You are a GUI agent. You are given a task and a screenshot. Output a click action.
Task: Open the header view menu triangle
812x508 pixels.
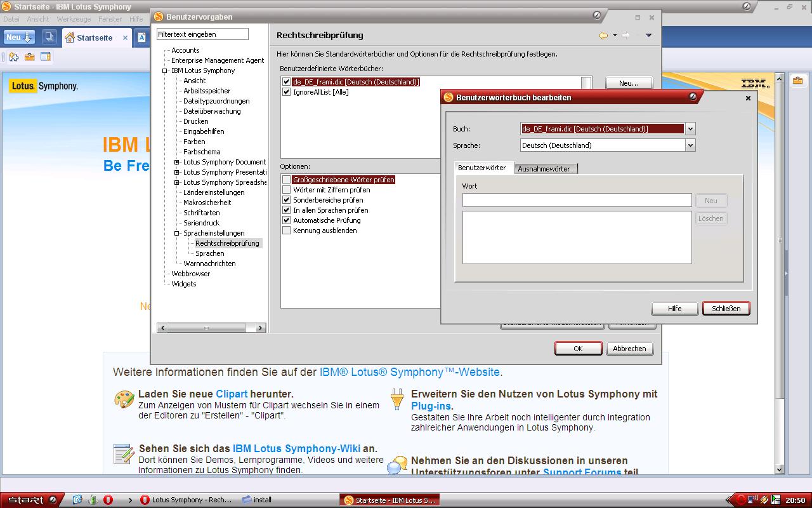pos(649,36)
